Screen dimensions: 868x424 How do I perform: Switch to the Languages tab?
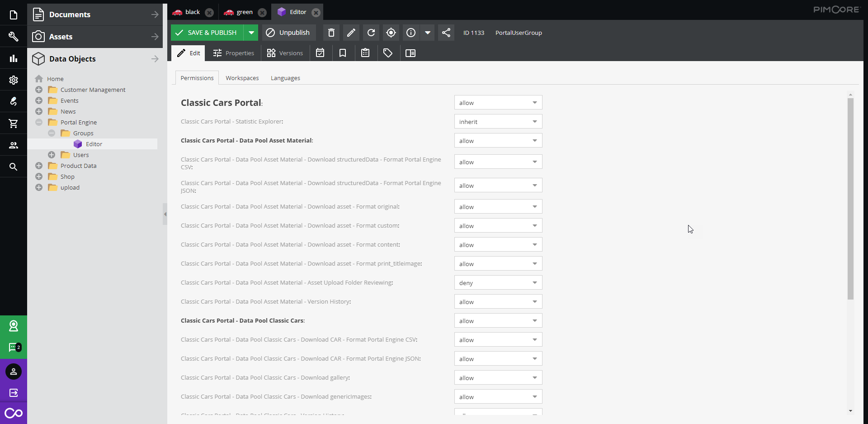[x=285, y=78]
